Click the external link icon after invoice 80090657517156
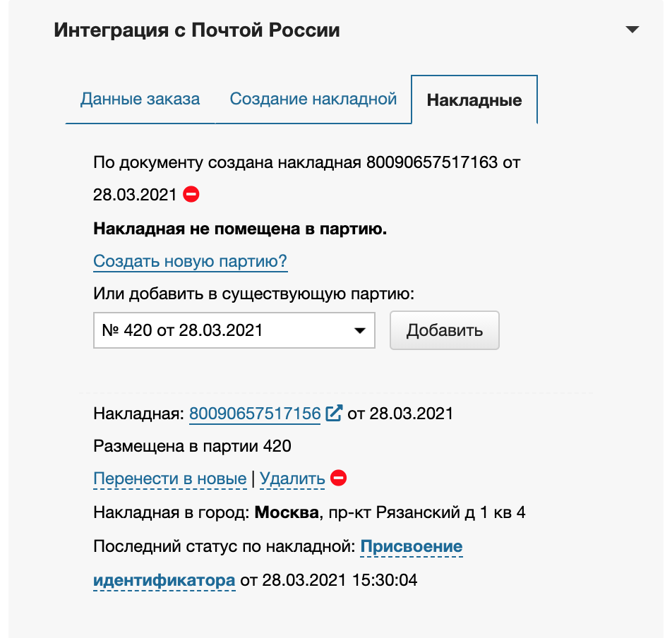Screen dimensions: 672x638 coord(334,413)
